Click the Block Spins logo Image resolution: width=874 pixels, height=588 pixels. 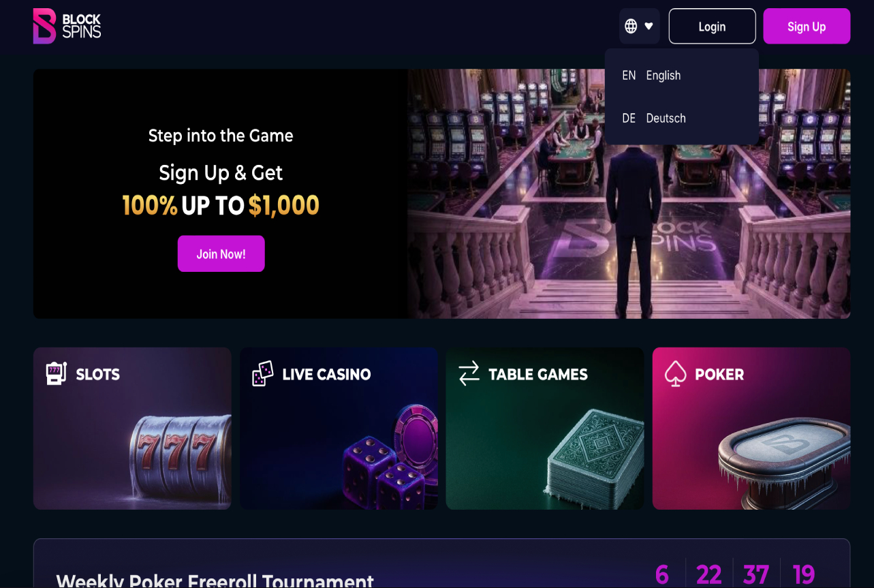tap(67, 26)
